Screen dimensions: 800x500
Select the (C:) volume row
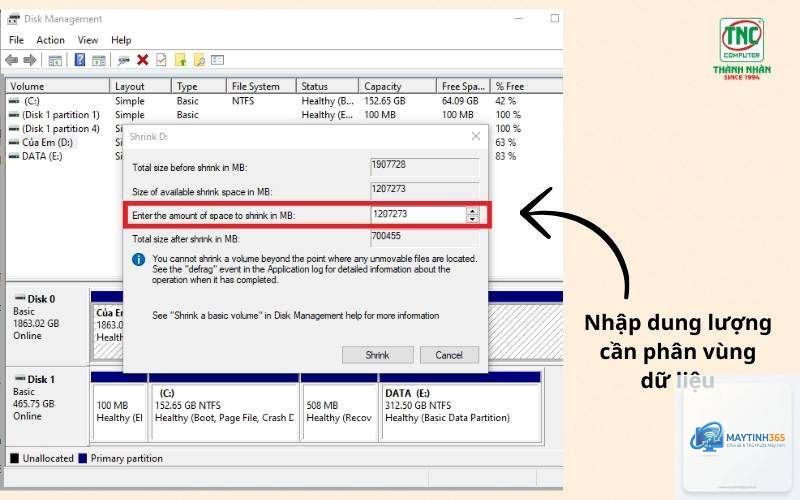point(285,101)
